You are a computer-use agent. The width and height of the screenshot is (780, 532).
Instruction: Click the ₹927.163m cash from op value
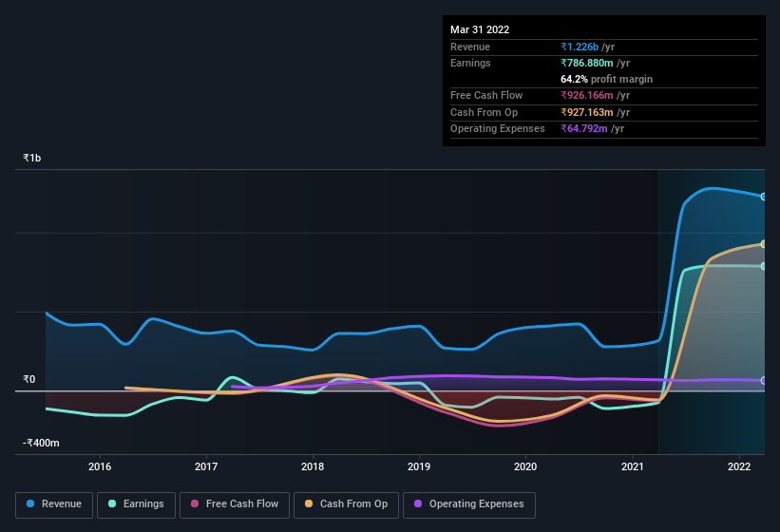point(587,112)
